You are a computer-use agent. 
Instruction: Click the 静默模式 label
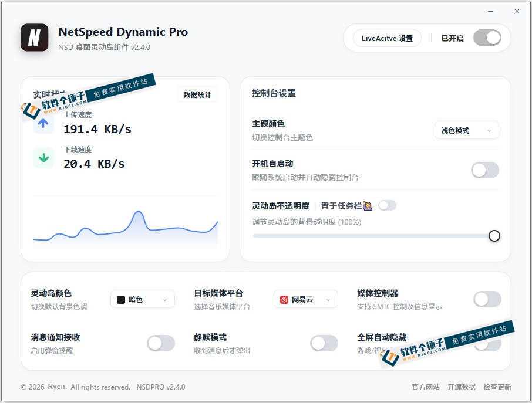(210, 337)
